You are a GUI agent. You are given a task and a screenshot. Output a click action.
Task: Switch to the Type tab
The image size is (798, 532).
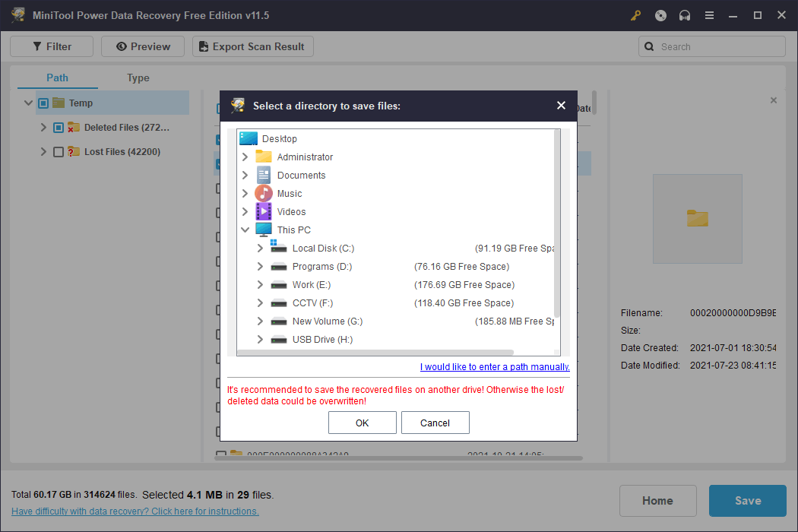(x=138, y=78)
